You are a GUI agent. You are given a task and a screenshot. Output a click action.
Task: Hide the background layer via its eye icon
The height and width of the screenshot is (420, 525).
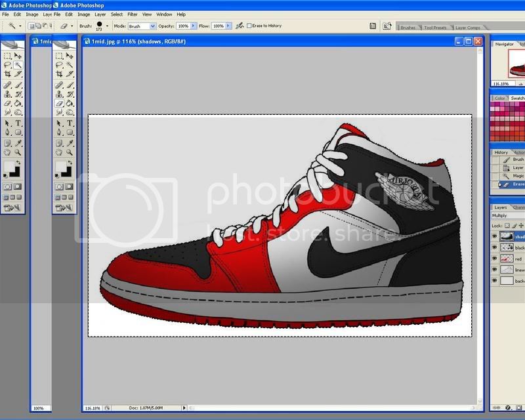pyautogui.click(x=495, y=280)
